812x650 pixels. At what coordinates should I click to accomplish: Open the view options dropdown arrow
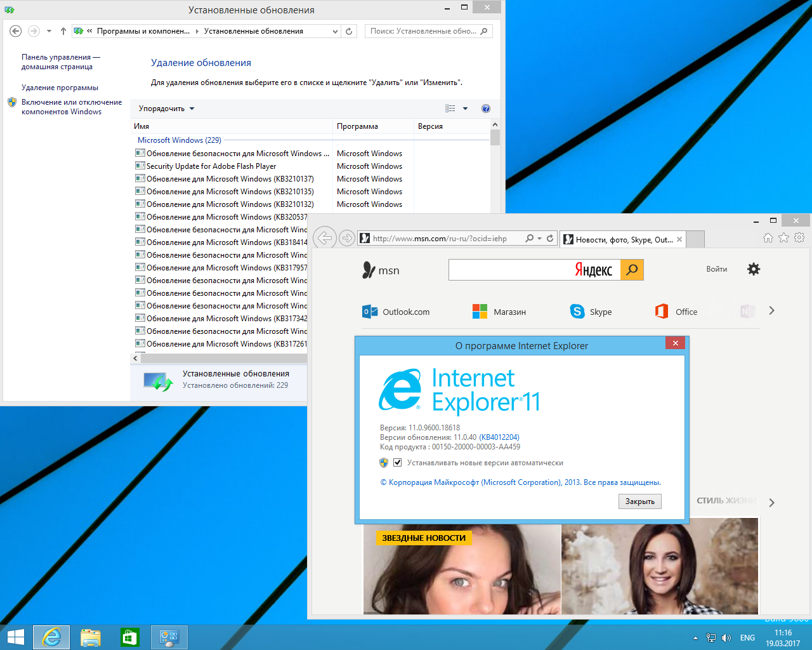tap(465, 109)
